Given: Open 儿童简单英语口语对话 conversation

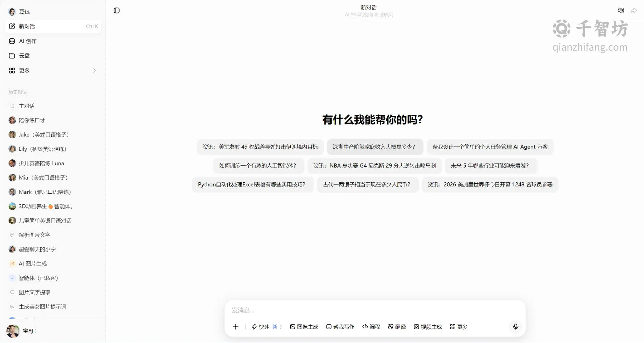Looking at the screenshot, I should [53, 220].
